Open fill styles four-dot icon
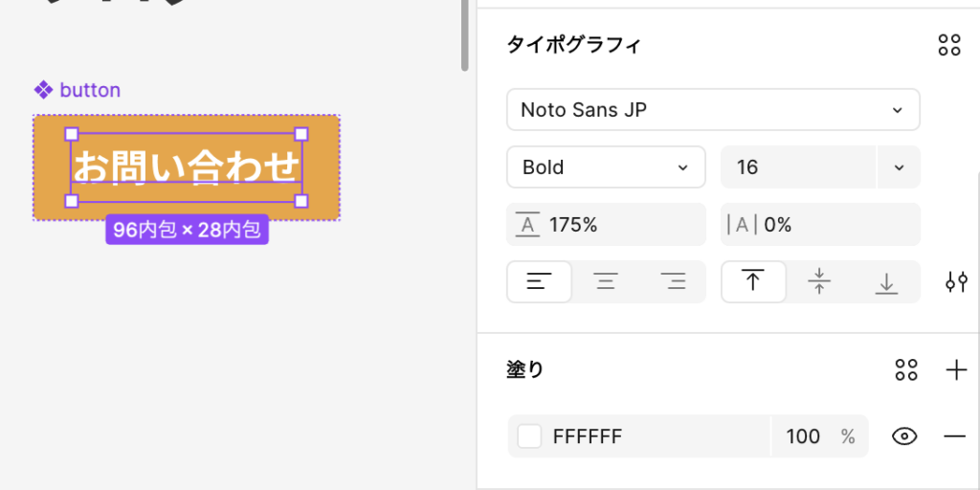Image resolution: width=980 pixels, height=490 pixels. (x=905, y=370)
